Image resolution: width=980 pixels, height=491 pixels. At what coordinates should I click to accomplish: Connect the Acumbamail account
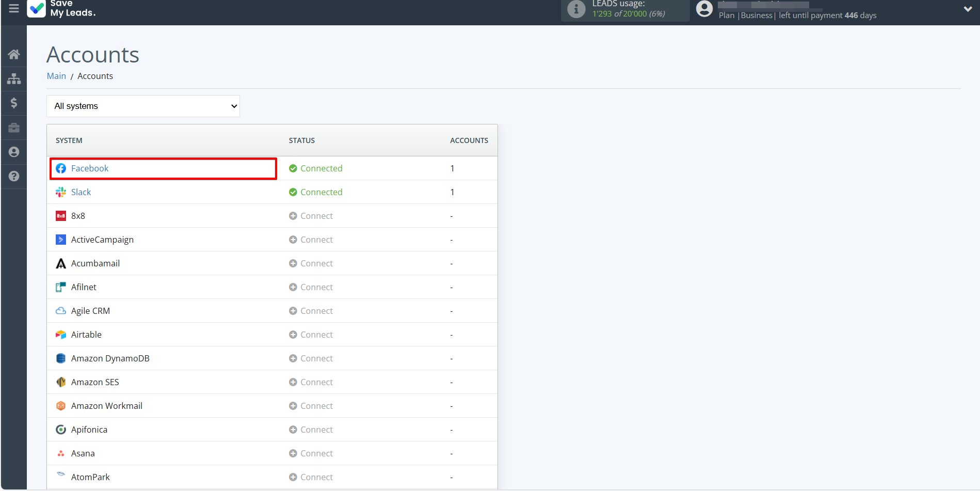pyautogui.click(x=311, y=263)
